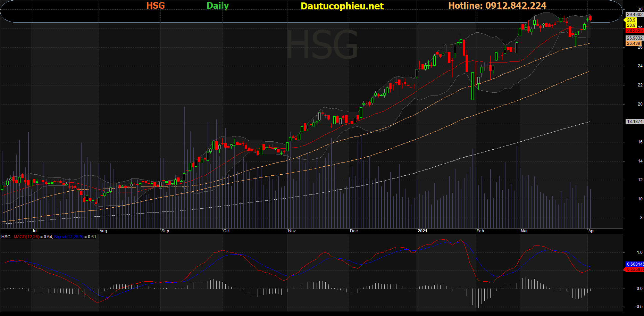The width and height of the screenshot is (644, 316).
Task: Click the Oct marker on time axis
Action: (x=226, y=231)
